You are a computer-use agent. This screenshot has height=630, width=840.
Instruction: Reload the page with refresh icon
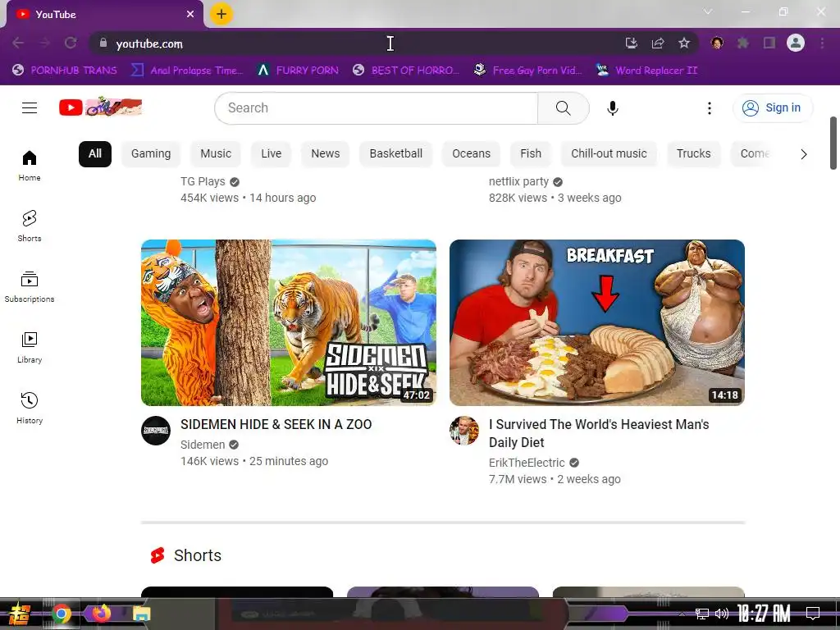pyautogui.click(x=71, y=43)
